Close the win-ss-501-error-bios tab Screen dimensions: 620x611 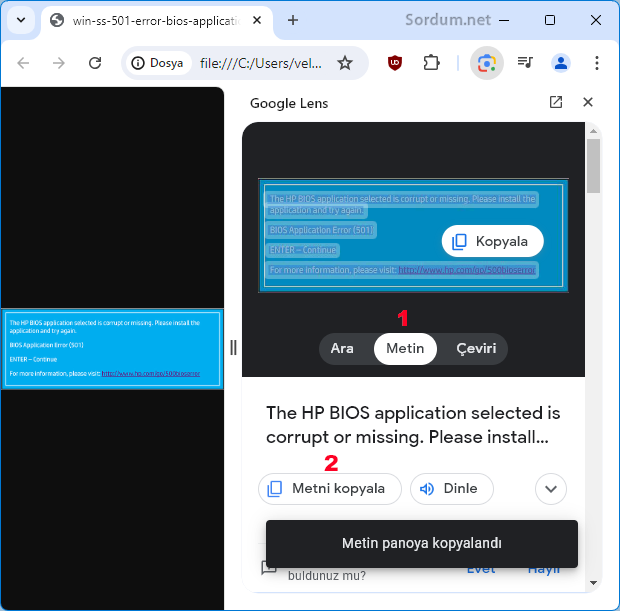tap(257, 20)
